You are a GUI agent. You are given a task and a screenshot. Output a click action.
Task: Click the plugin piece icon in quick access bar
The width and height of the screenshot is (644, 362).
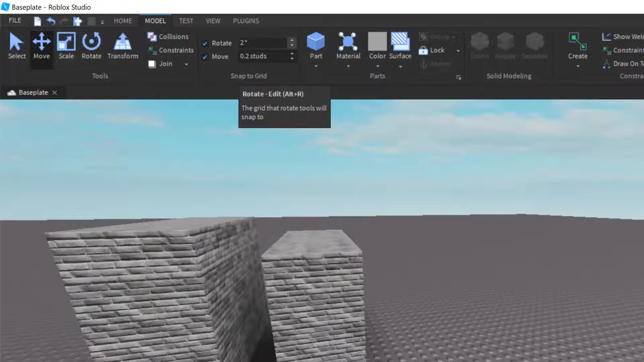[77, 21]
